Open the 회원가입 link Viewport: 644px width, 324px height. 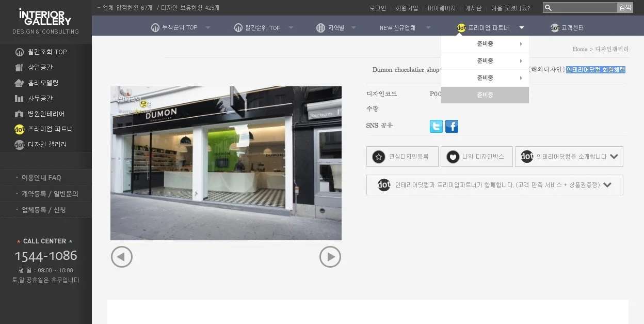coord(407,8)
